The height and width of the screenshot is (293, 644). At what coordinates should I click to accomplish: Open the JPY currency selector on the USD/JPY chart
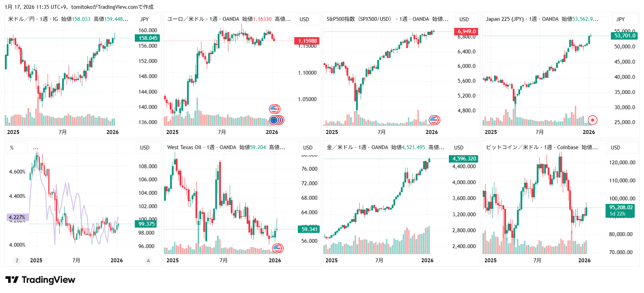coord(144,19)
